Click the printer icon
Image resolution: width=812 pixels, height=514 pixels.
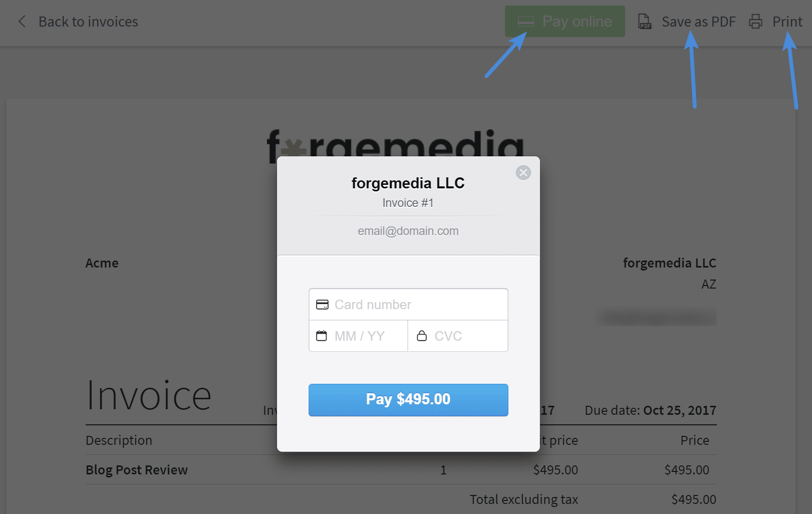(x=755, y=22)
